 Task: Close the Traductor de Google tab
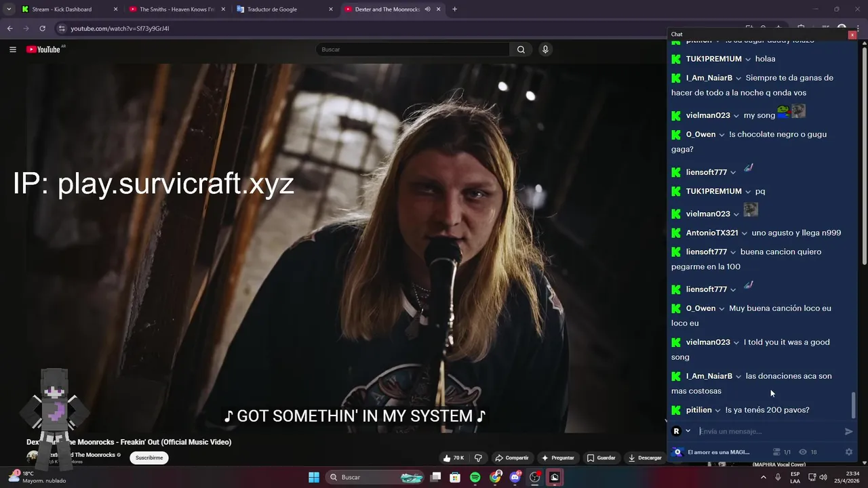coord(331,9)
